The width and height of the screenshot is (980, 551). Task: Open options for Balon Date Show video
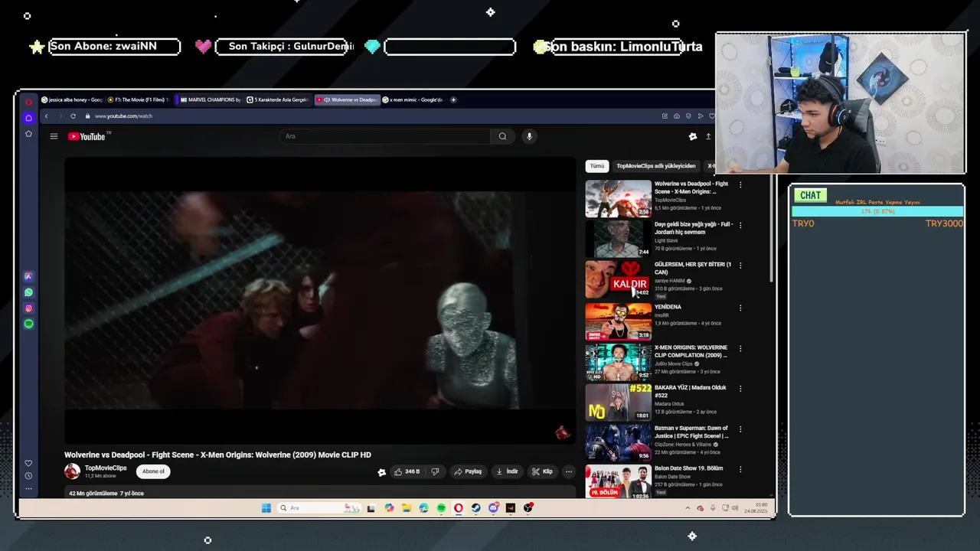pyautogui.click(x=740, y=470)
